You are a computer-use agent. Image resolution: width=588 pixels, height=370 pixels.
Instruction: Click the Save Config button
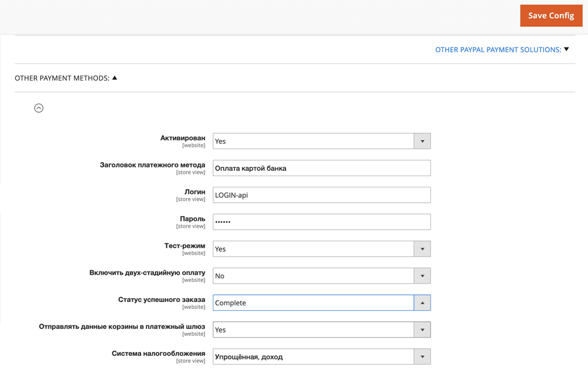(x=550, y=16)
